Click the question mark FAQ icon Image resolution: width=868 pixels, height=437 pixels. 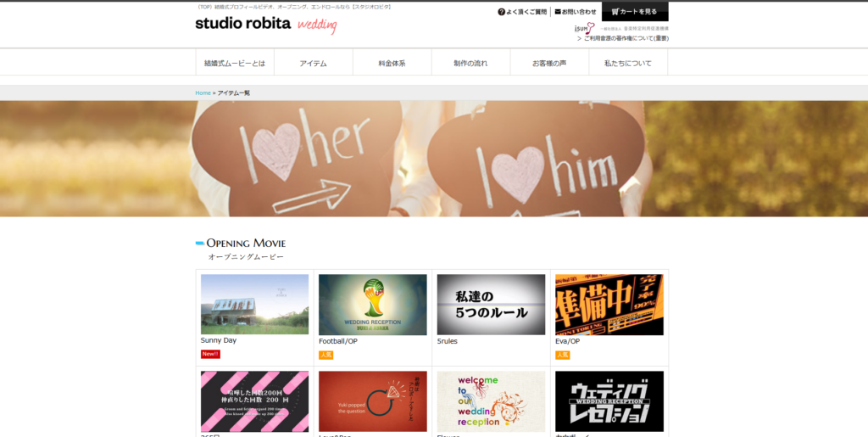(501, 12)
